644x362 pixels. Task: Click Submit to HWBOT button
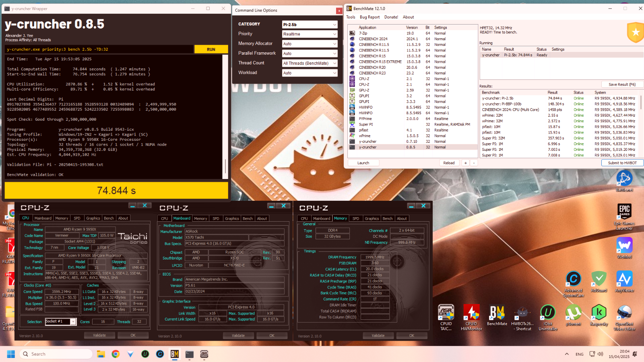point(622,163)
